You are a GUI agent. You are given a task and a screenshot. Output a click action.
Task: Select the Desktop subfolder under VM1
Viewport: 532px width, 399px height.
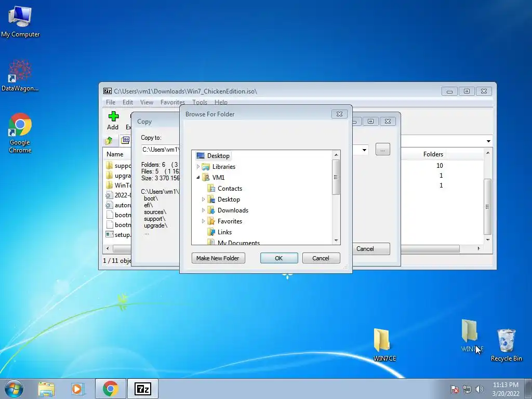pos(223,199)
